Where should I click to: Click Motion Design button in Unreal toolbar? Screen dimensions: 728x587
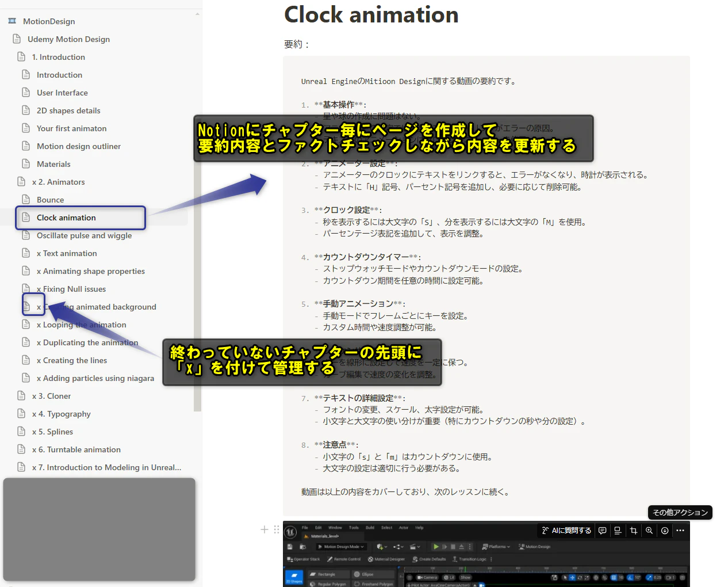tap(534, 547)
